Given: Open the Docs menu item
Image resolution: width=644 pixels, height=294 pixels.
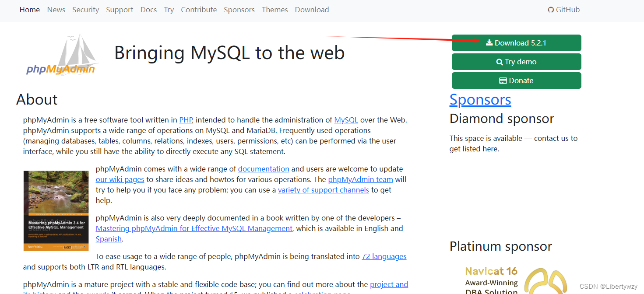Looking at the screenshot, I should (148, 10).
